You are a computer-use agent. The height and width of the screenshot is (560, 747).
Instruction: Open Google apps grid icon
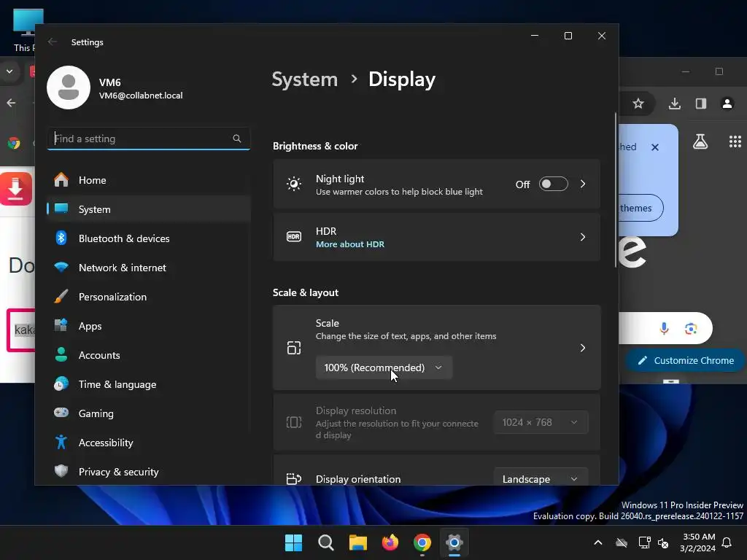coord(735,141)
